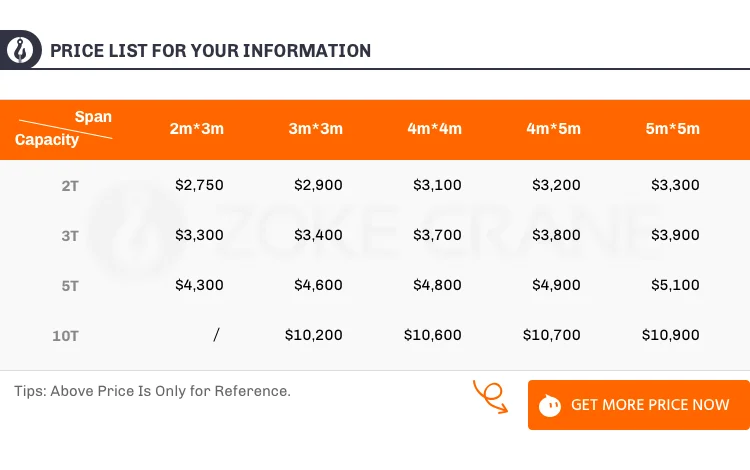The image size is (750, 470).
Task: Click the $2,750 price cell
Action: [199, 185]
